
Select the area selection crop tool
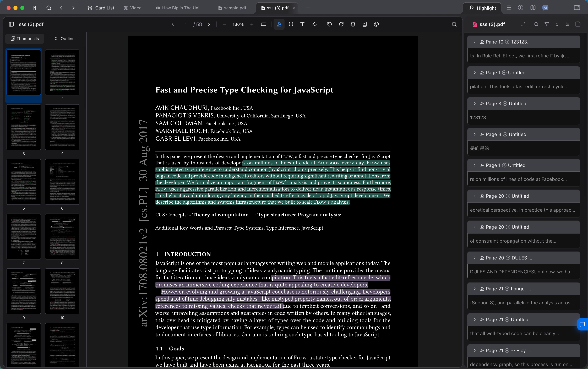point(291,24)
